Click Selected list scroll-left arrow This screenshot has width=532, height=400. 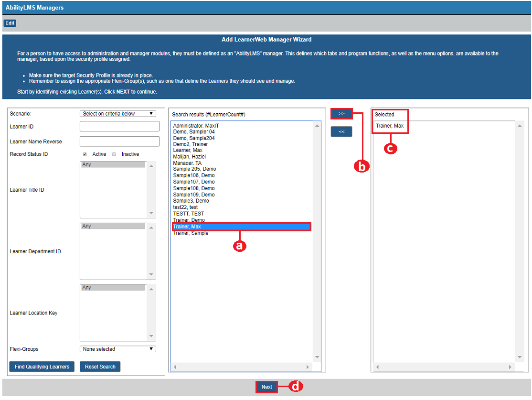377,367
